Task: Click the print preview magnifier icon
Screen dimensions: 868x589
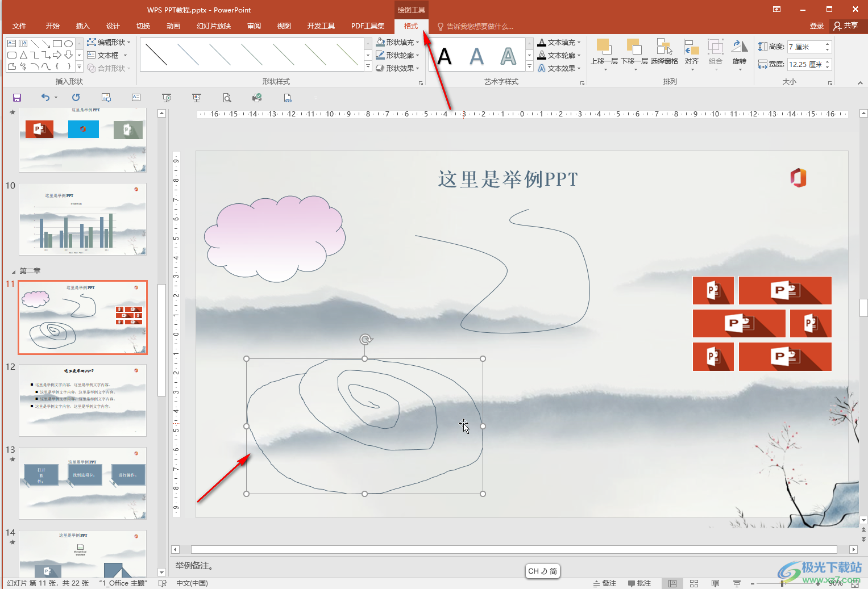Action: pos(227,98)
